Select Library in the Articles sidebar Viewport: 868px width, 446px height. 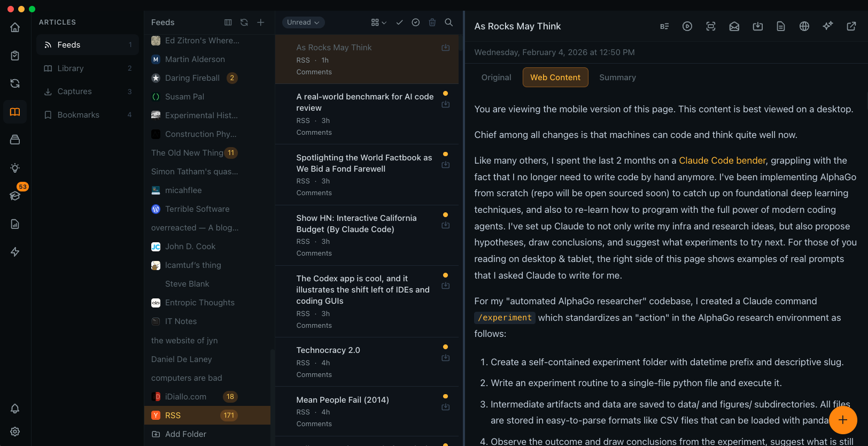(88, 68)
